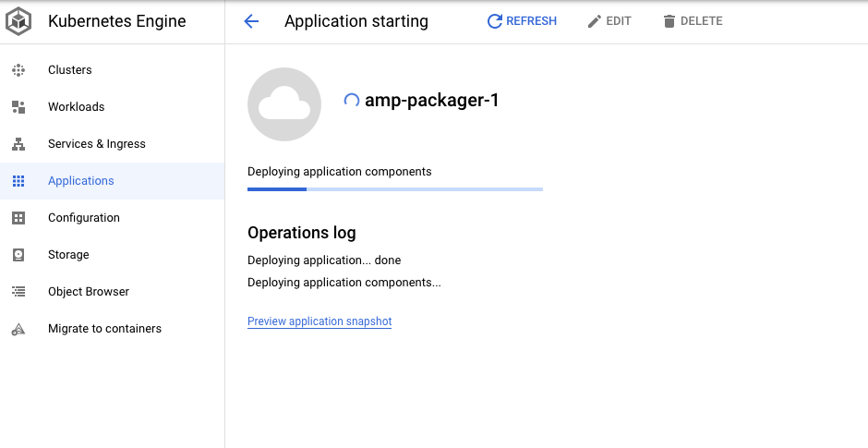The height and width of the screenshot is (448, 868).
Task: Click the Clusters sidebar icon
Action: click(x=18, y=70)
